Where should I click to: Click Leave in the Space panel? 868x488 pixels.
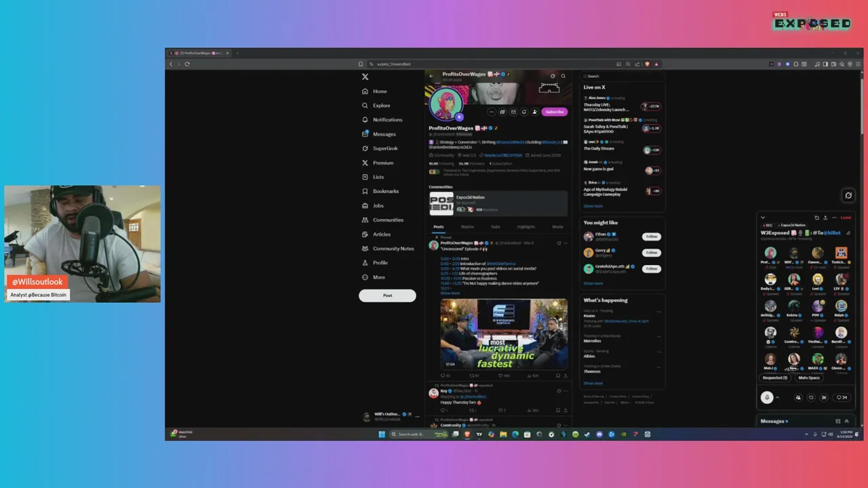(846, 218)
